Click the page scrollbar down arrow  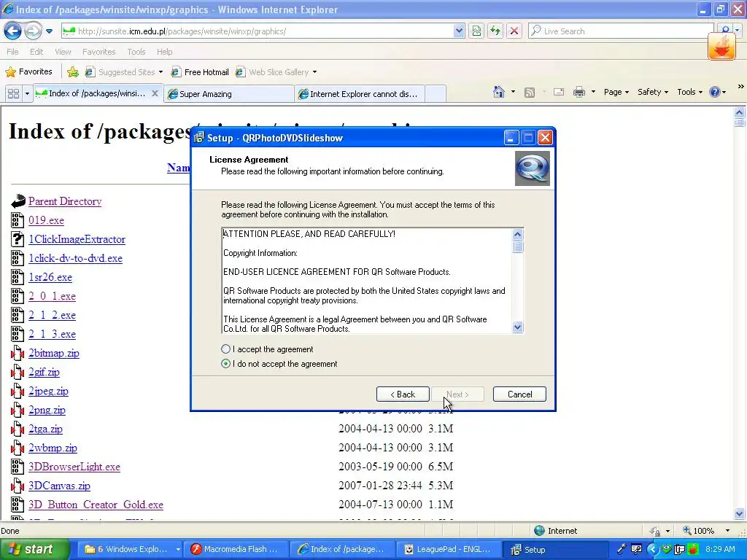pyautogui.click(x=740, y=514)
